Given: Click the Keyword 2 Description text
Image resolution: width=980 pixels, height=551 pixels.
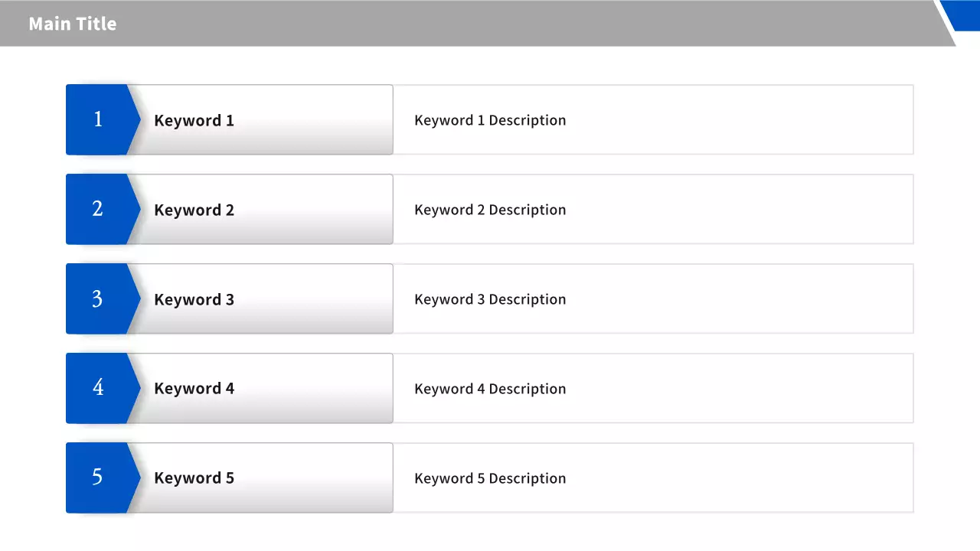Looking at the screenshot, I should click(x=490, y=210).
